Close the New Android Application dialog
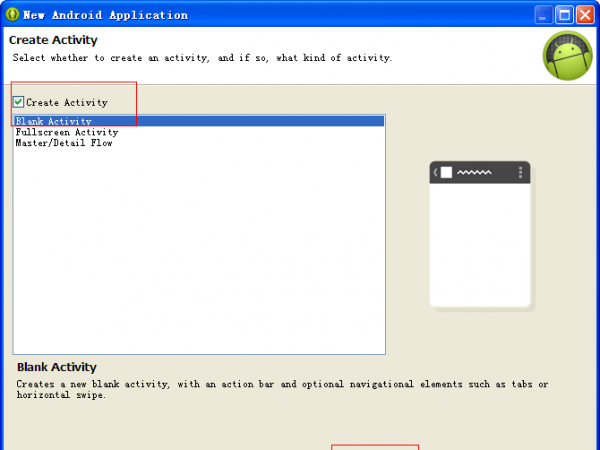This screenshot has height=450, width=600. (585, 15)
